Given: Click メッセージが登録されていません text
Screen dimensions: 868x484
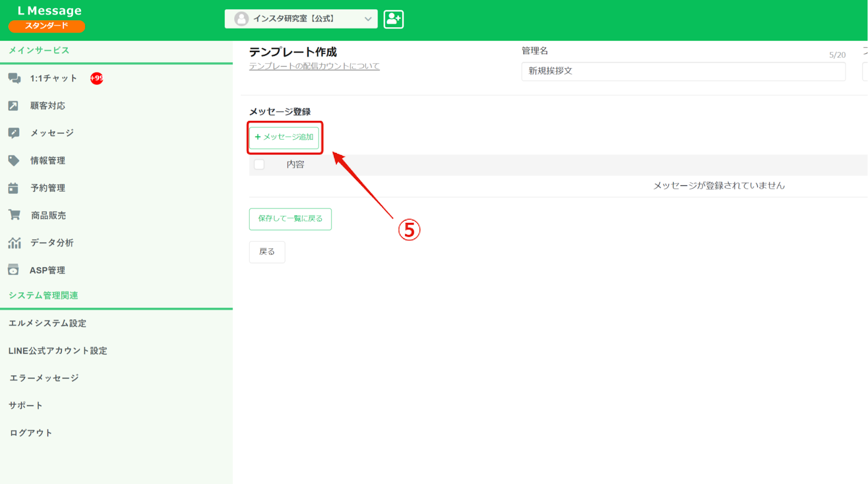Looking at the screenshot, I should [719, 185].
